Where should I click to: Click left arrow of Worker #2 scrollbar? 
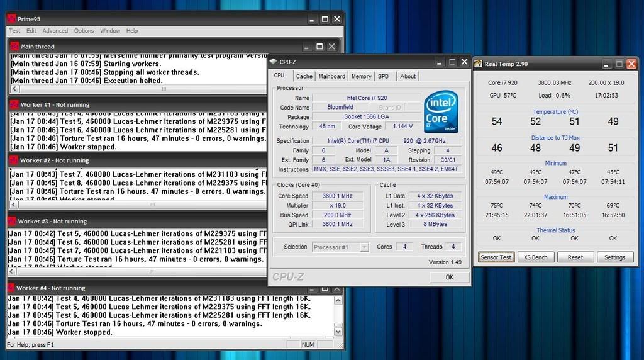click(15, 205)
